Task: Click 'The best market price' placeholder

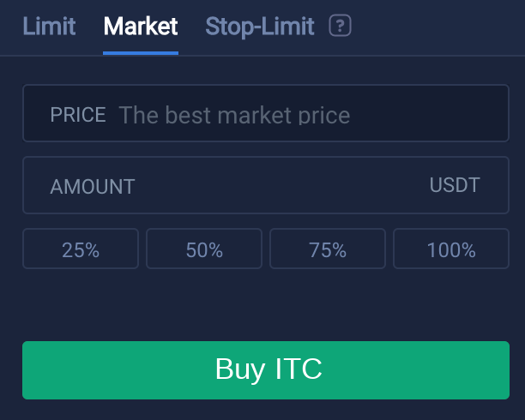Action: coord(234,115)
